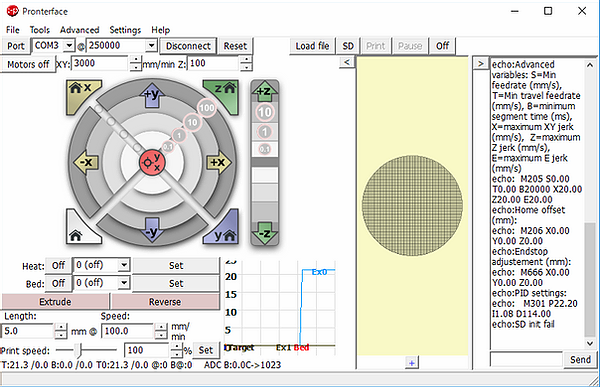Image resolution: width=600 pixels, height=387 pixels.
Task: Click the Motors off button
Action: [28, 64]
